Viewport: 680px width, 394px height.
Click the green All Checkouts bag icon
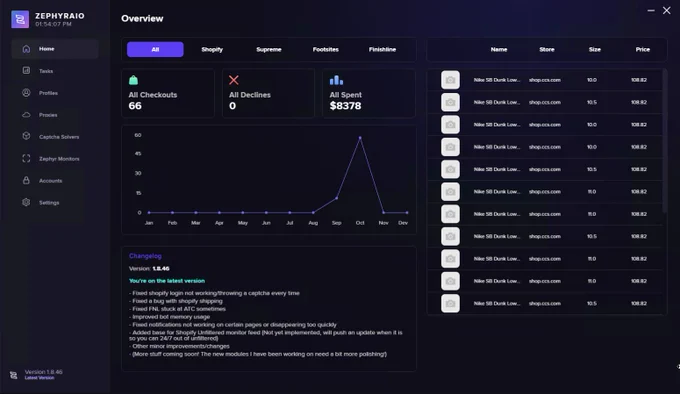tap(134, 80)
